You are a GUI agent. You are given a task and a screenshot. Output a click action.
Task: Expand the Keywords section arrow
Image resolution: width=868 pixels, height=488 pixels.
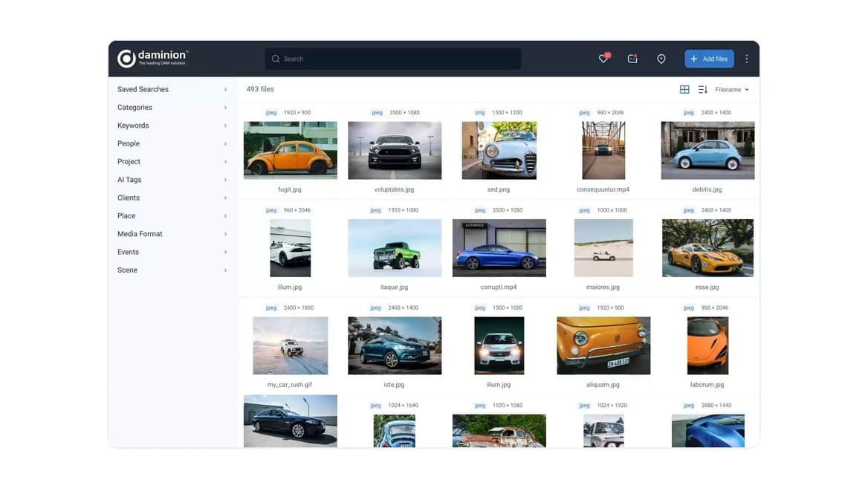tap(225, 126)
